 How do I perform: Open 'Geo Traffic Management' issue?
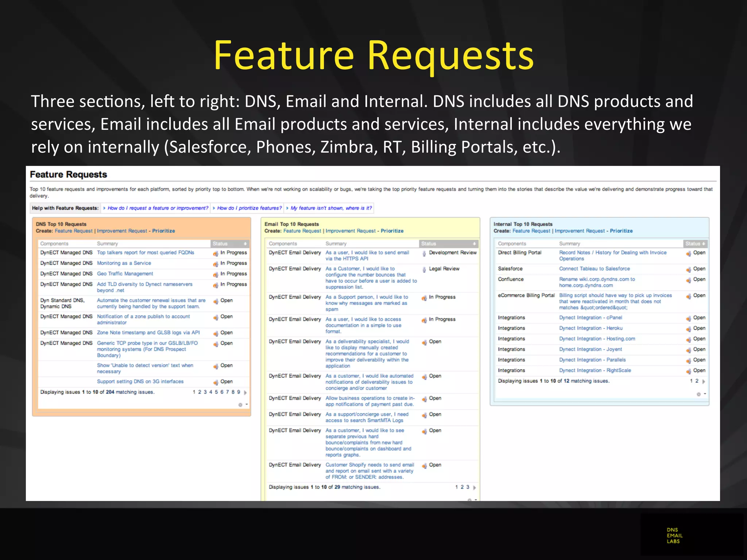(x=125, y=274)
